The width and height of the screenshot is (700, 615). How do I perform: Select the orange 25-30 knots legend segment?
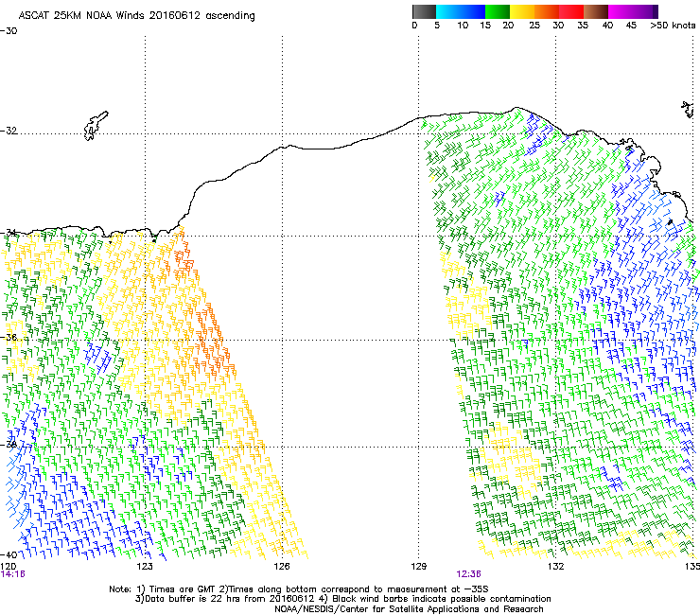[547, 11]
